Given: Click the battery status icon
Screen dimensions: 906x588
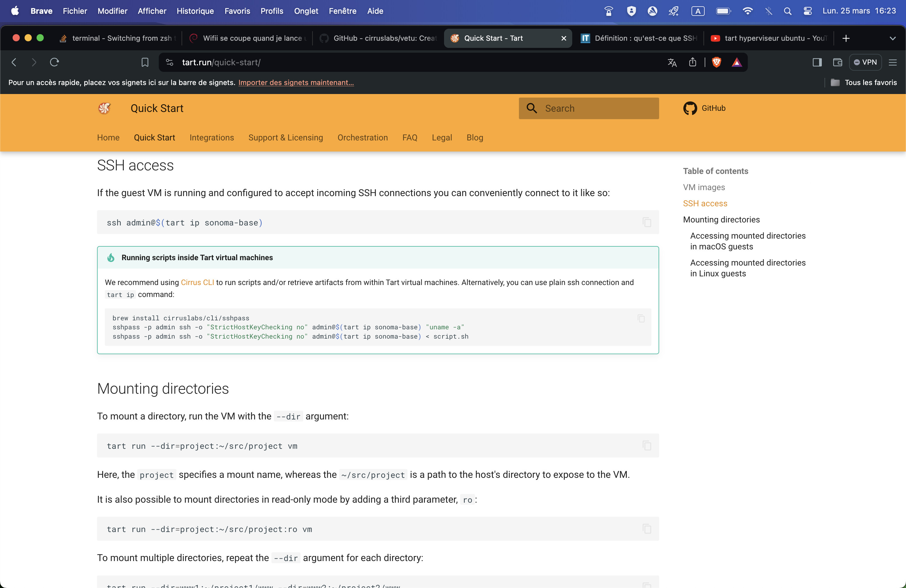Looking at the screenshot, I should click(724, 11).
